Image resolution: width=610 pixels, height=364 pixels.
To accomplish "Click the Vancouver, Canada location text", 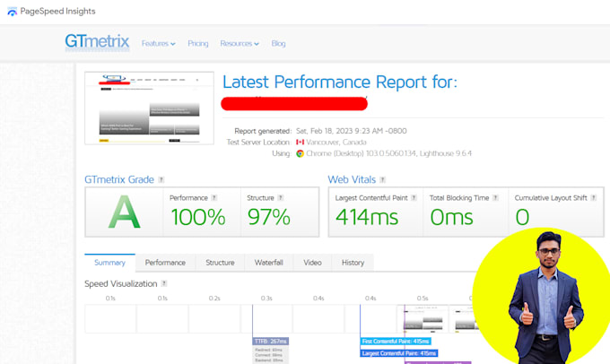I will (x=336, y=143).
